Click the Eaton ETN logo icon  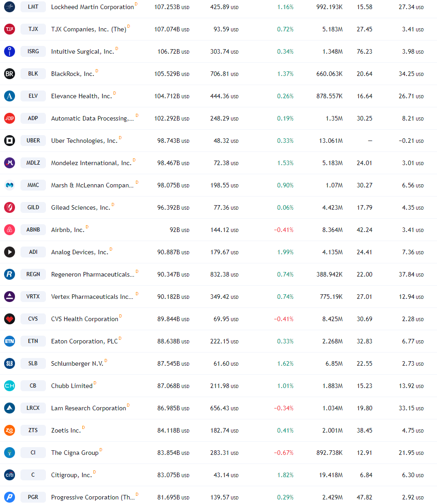pos(10,341)
